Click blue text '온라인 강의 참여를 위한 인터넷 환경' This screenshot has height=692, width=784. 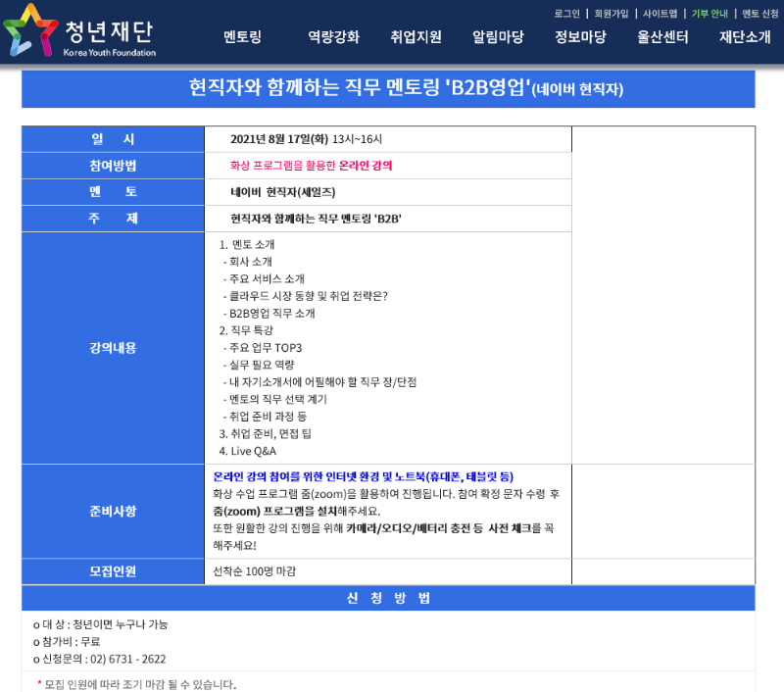[296, 477]
